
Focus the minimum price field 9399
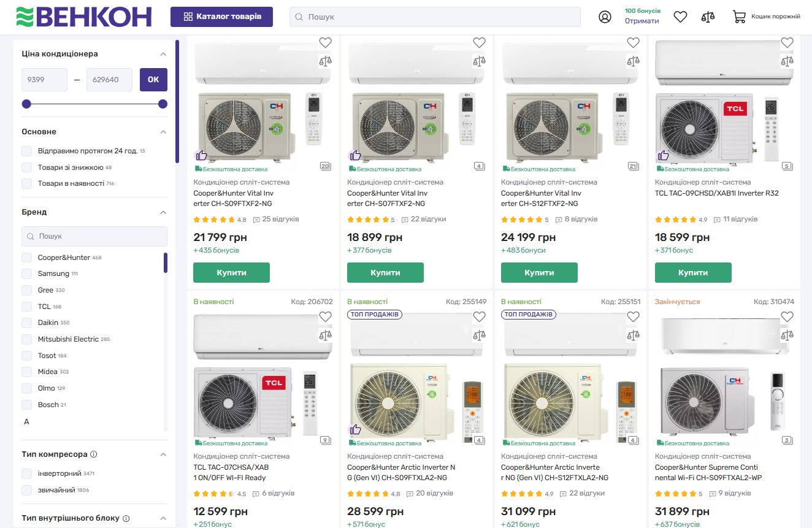click(x=44, y=80)
